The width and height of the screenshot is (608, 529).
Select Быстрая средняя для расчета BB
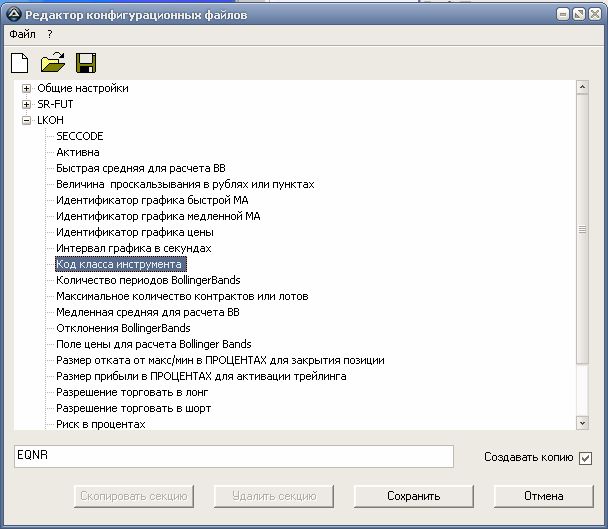click(141, 168)
